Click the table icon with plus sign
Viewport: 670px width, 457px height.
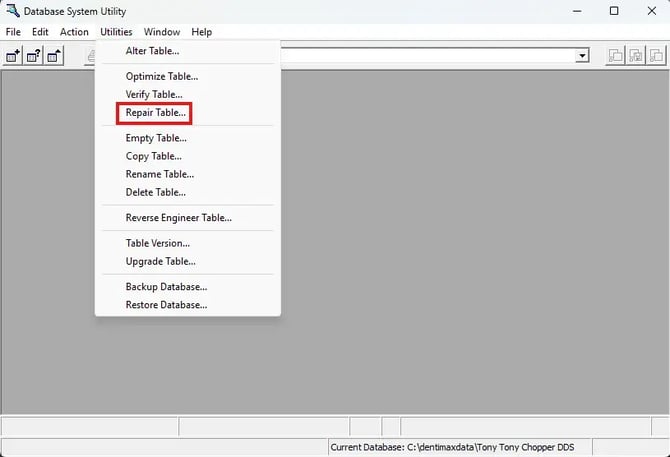(13, 56)
